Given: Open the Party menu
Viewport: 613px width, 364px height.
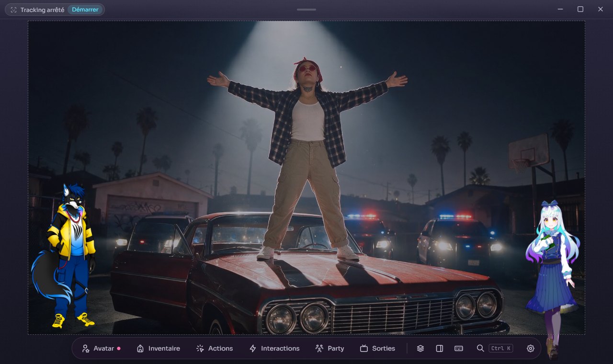Looking at the screenshot, I should pos(329,348).
